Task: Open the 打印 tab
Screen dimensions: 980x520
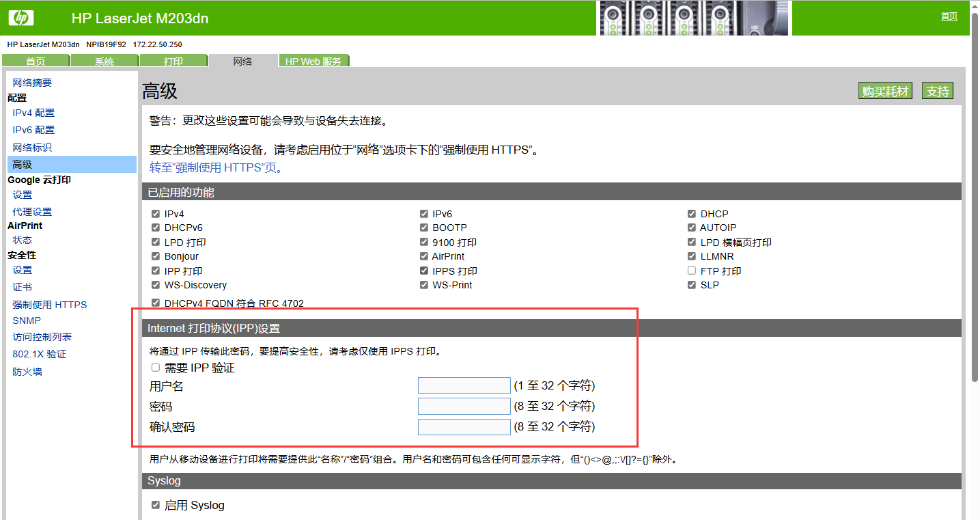Action: (x=173, y=61)
